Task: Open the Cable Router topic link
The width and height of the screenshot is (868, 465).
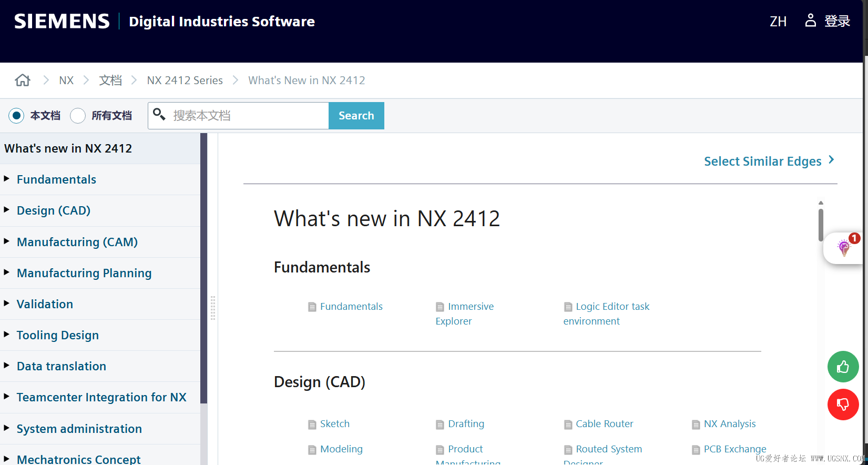Action: (605, 424)
